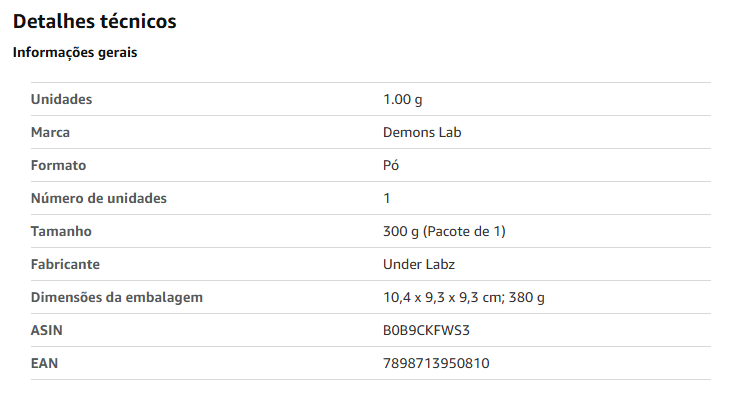The height and width of the screenshot is (401, 734).
Task: Select the 1.00 g units value
Action: click(403, 100)
